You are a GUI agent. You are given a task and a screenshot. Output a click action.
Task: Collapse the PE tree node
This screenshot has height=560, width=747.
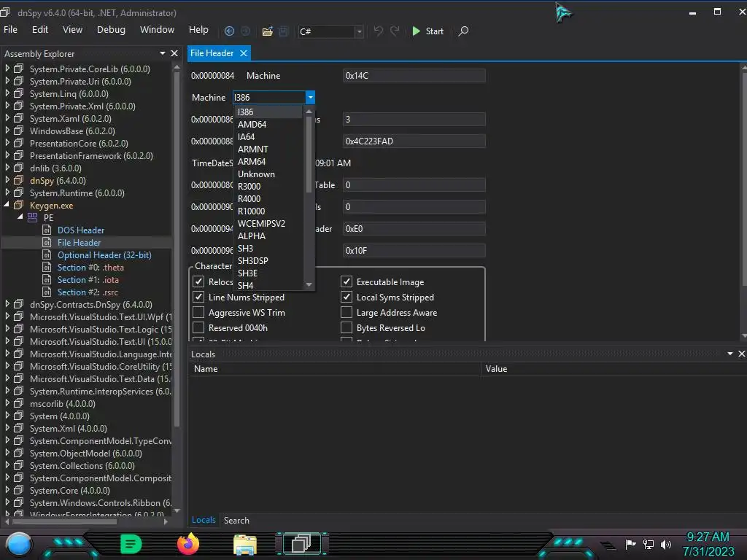point(20,217)
